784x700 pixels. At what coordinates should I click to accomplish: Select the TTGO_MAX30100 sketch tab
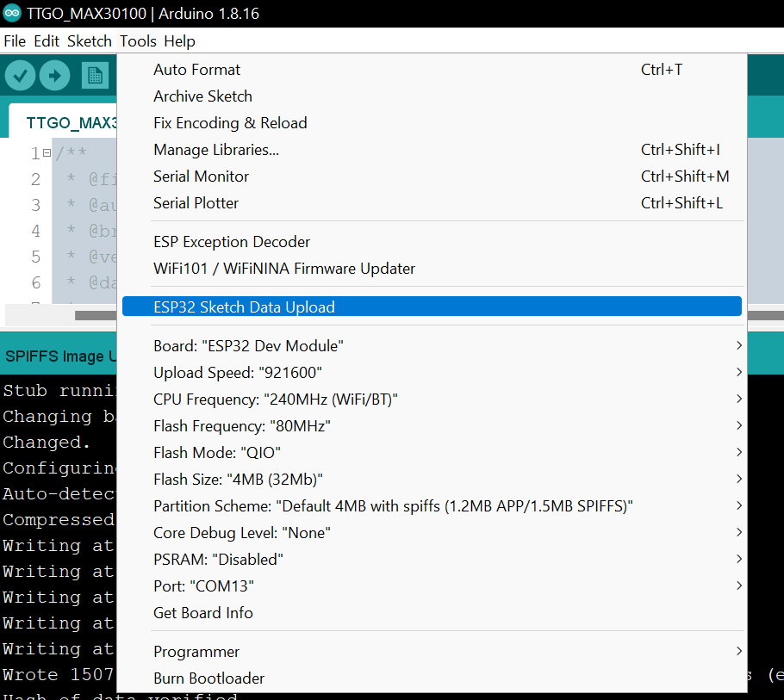pyautogui.click(x=63, y=122)
